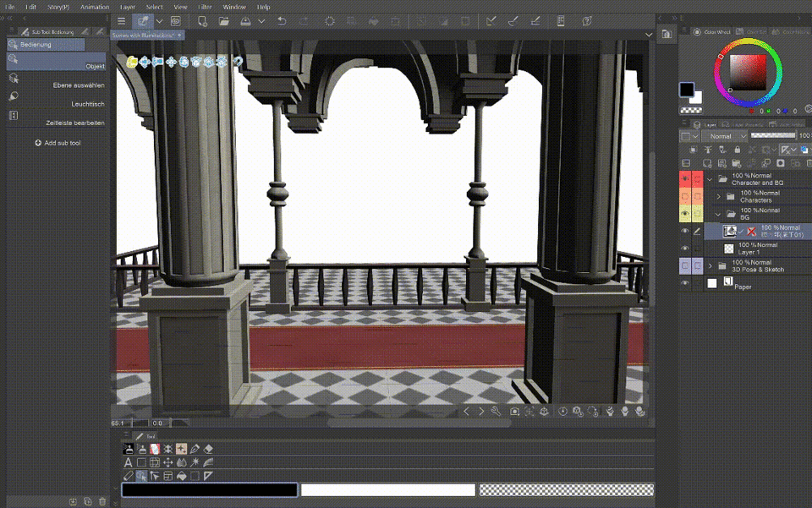Image resolution: width=812 pixels, height=508 pixels.
Task: Click the Undo arrow icon
Action: click(x=282, y=21)
